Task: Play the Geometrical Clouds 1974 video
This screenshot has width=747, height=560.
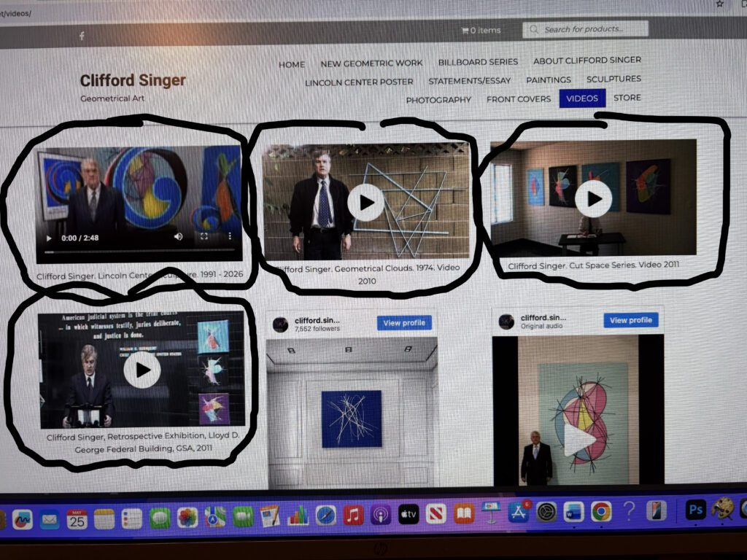Action: 366,203
